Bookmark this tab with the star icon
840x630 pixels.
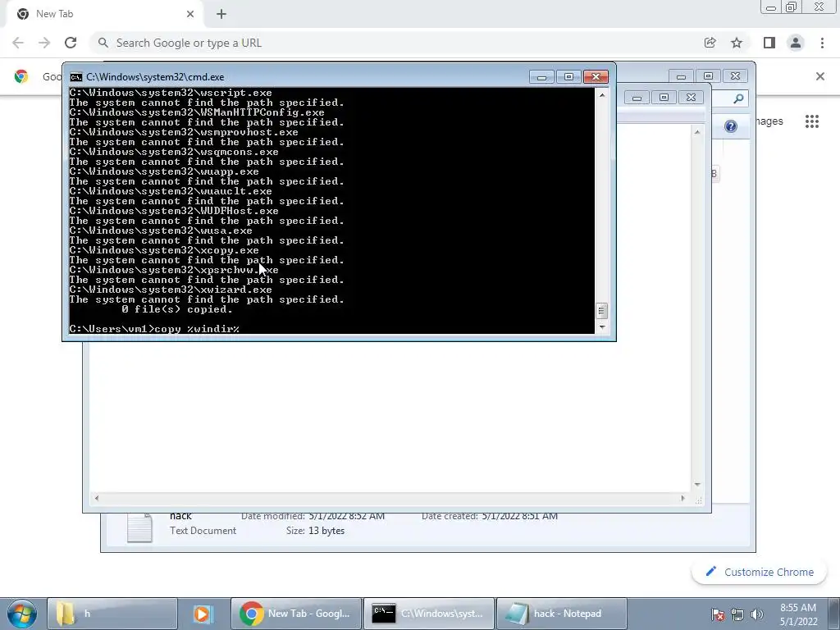click(x=737, y=43)
